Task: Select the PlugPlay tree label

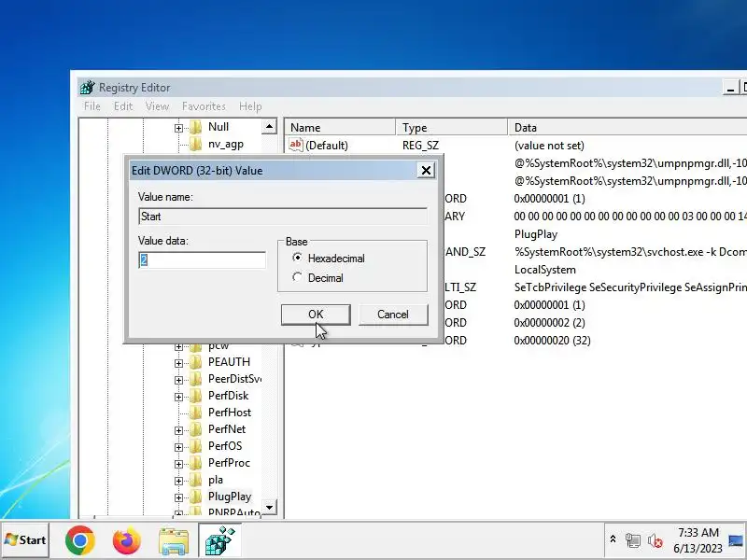Action: point(230,497)
